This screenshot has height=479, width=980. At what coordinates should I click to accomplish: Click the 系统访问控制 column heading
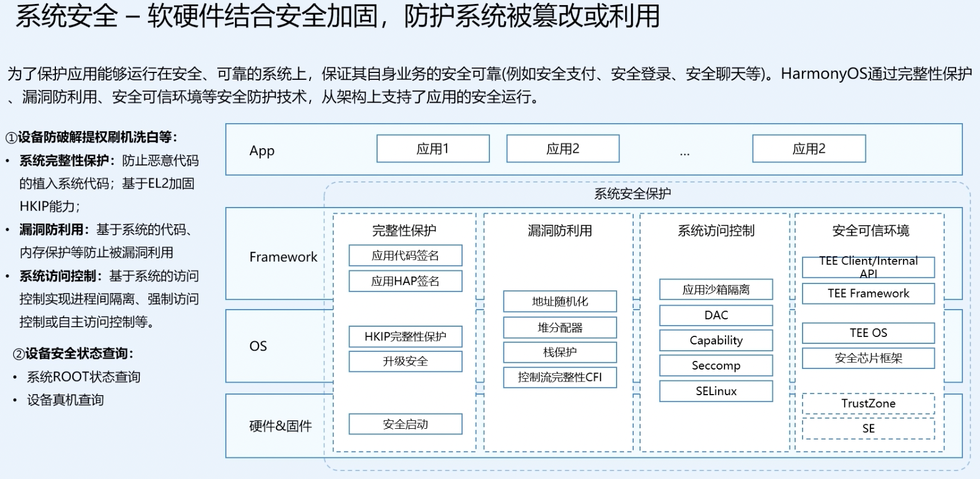click(716, 230)
